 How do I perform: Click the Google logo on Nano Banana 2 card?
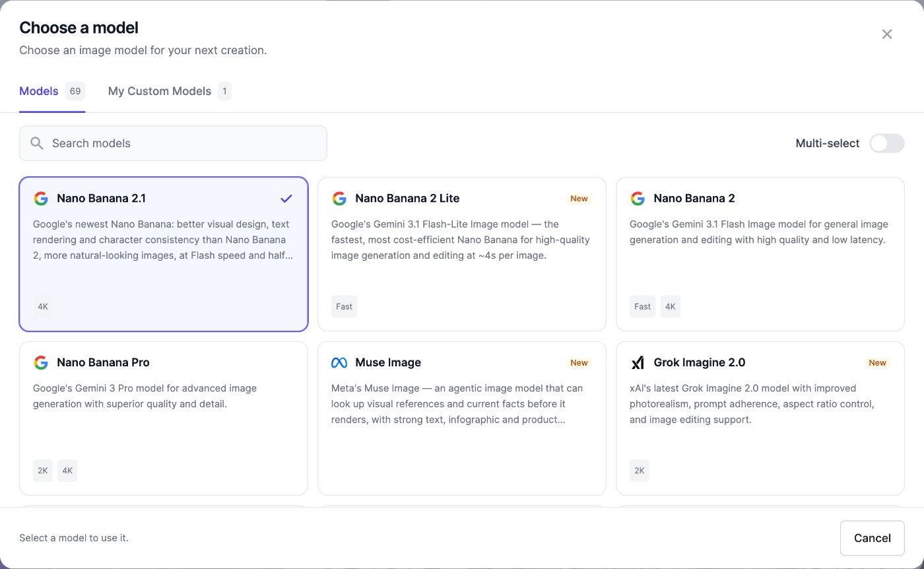(x=638, y=199)
